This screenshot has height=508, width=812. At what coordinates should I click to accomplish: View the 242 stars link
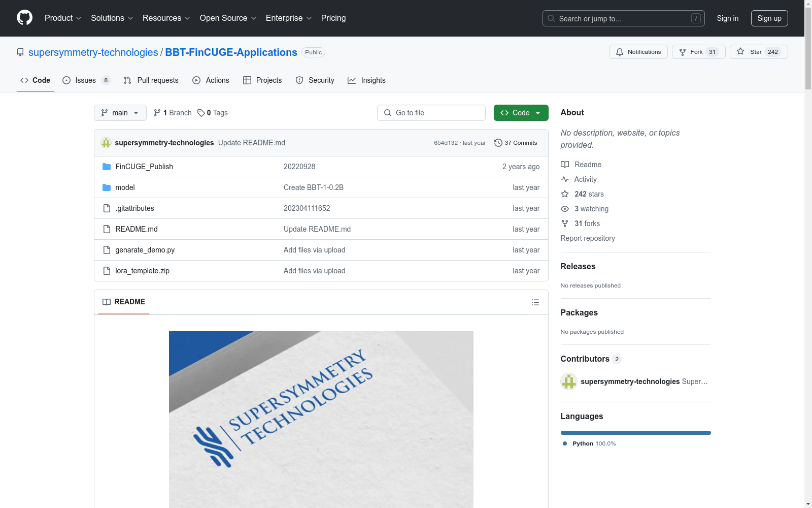[583, 194]
